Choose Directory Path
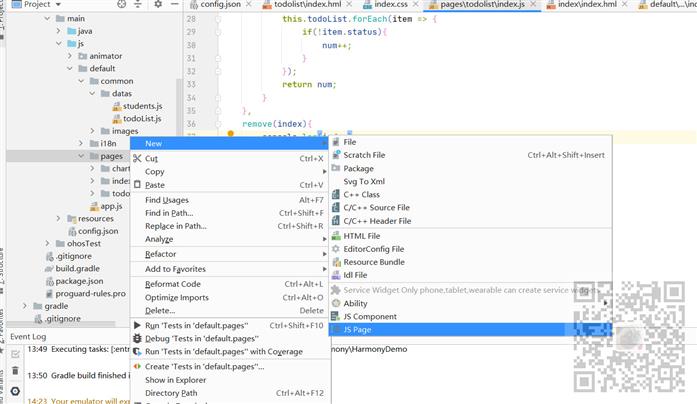Image resolution: width=697 pixels, height=404 pixels. click(230, 393)
